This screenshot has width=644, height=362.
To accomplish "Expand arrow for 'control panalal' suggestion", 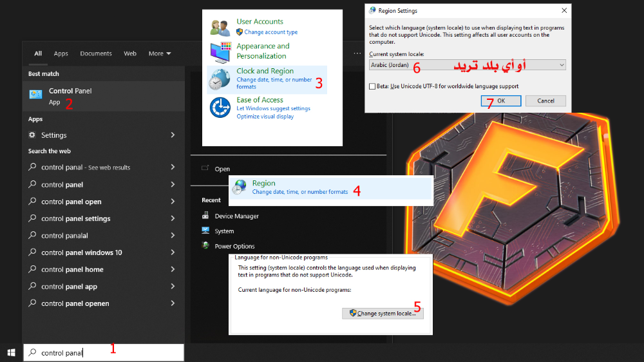I will click(173, 236).
